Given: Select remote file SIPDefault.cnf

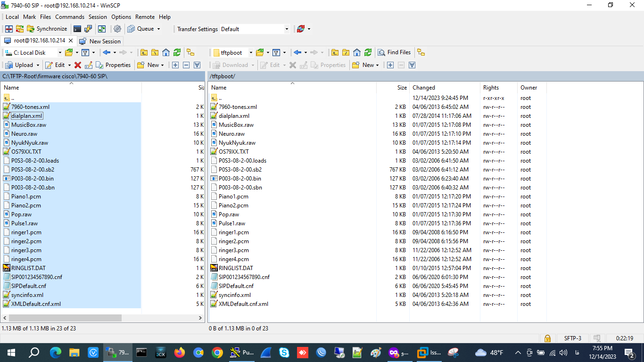Looking at the screenshot, I should (236, 286).
